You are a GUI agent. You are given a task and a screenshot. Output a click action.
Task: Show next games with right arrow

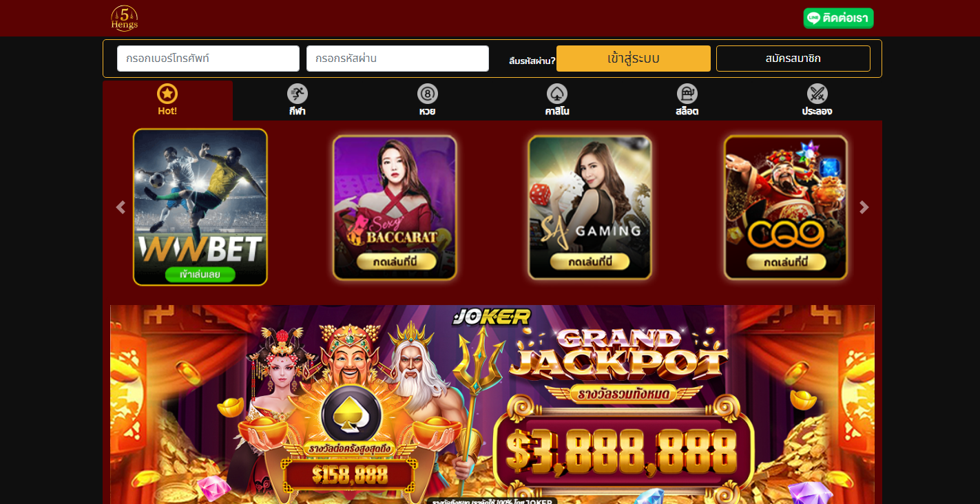point(864,207)
